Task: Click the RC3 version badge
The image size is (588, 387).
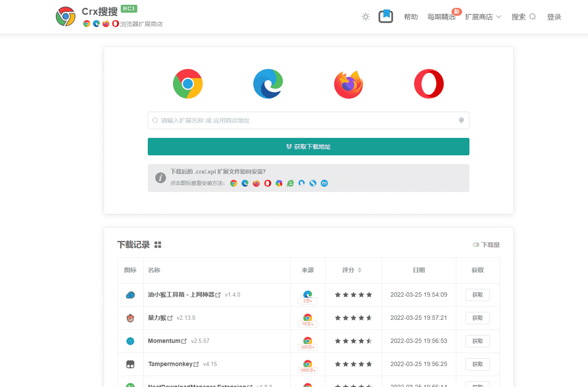Action: [129, 9]
